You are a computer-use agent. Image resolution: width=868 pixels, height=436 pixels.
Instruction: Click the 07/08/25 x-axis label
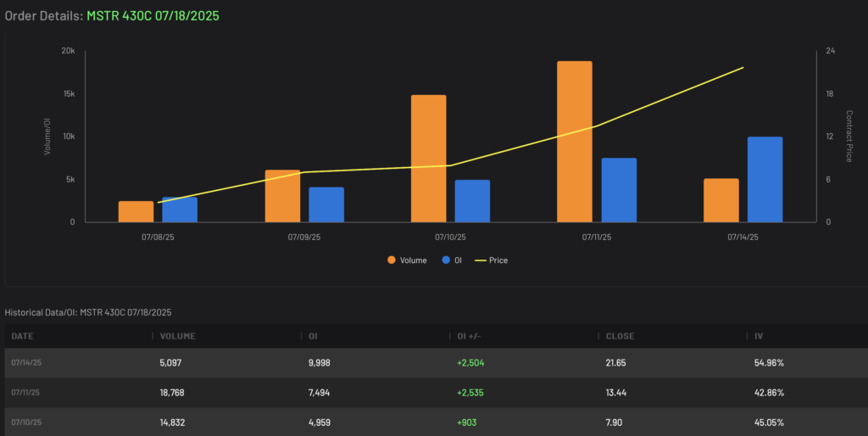(158, 238)
